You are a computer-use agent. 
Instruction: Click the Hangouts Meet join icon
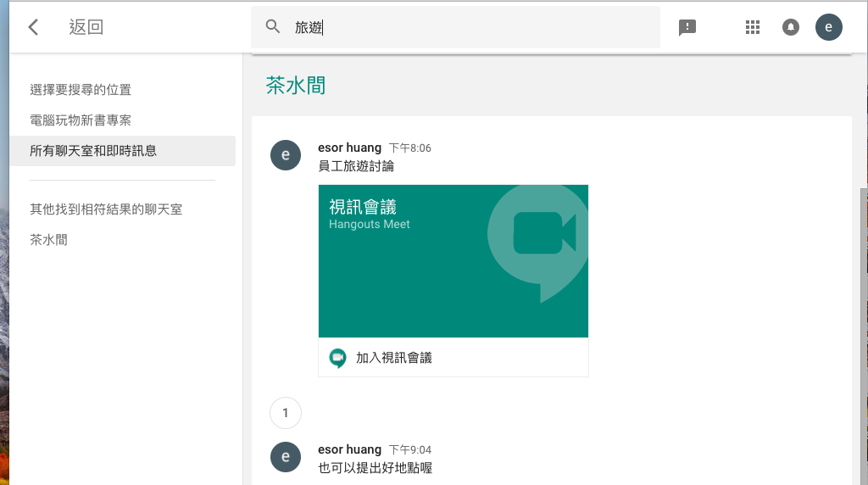coord(337,358)
